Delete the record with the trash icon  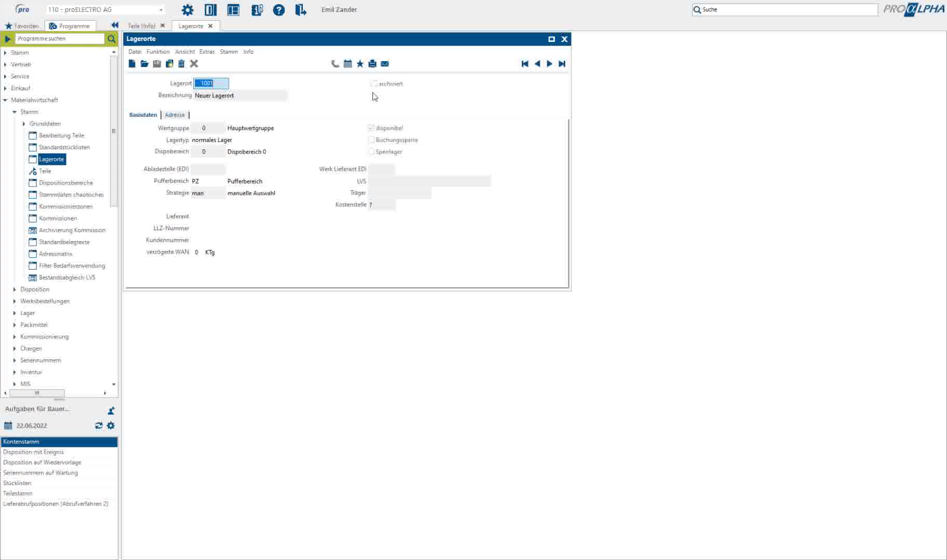coord(182,64)
